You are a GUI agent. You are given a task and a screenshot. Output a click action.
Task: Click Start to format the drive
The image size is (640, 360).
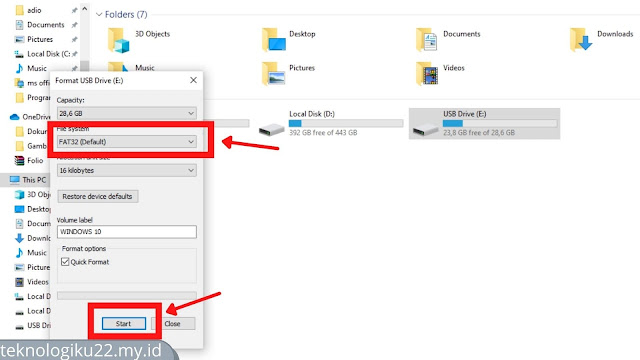pos(124,324)
